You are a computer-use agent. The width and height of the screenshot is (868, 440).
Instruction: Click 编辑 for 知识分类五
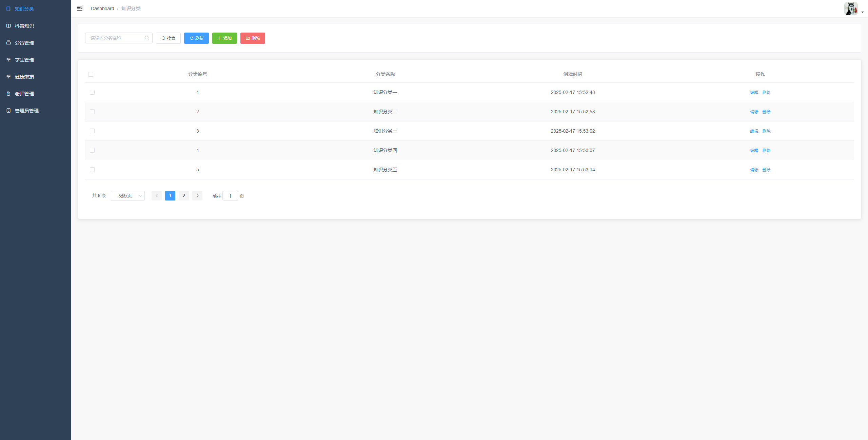(754, 170)
